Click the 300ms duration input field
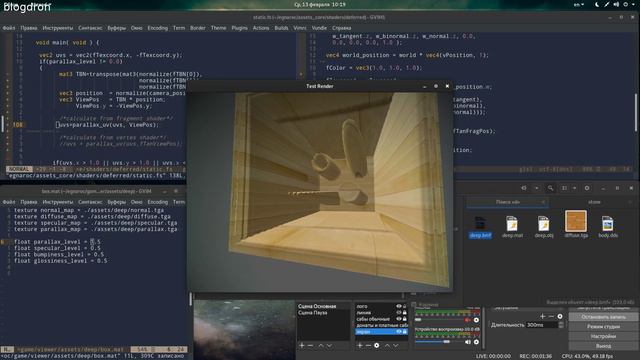The width and height of the screenshot is (640, 360). point(541,325)
